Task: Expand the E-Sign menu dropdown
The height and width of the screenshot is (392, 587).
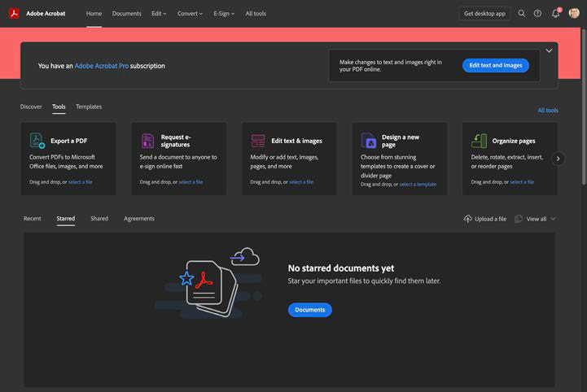Action: point(224,14)
